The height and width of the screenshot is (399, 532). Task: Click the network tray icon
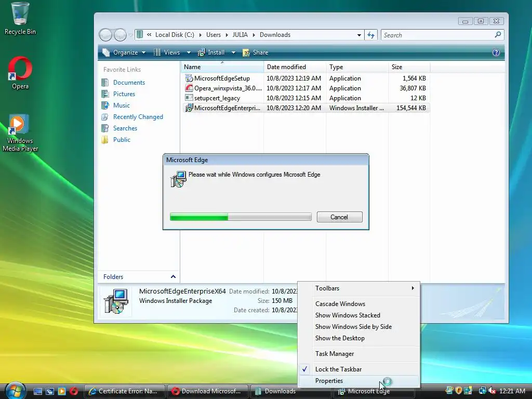click(x=482, y=391)
